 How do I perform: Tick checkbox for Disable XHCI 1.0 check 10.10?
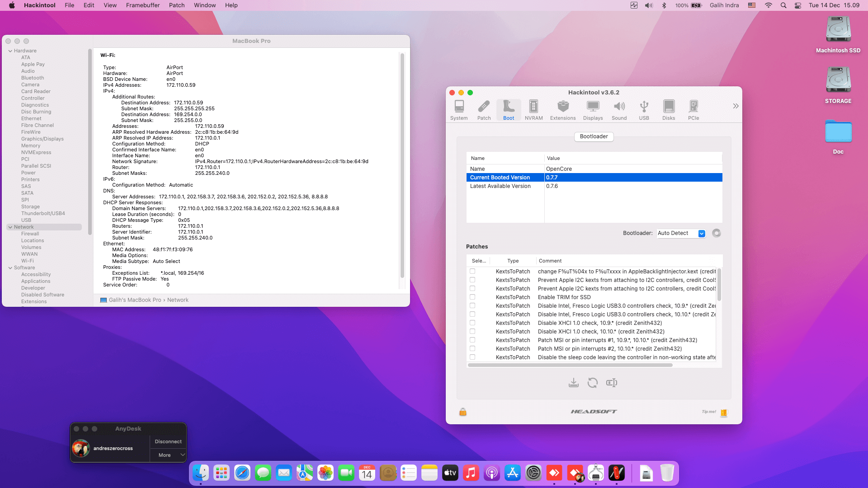[472, 331]
